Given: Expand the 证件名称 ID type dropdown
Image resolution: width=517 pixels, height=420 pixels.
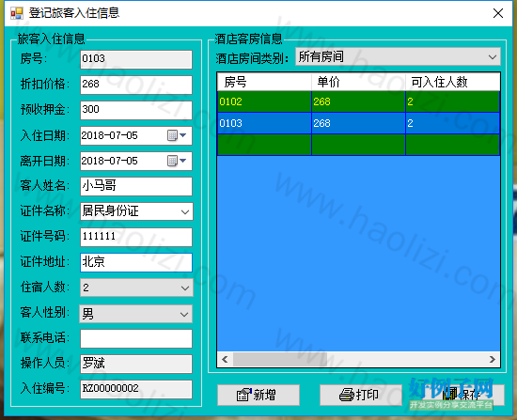Looking at the screenshot, I should pos(185,212).
